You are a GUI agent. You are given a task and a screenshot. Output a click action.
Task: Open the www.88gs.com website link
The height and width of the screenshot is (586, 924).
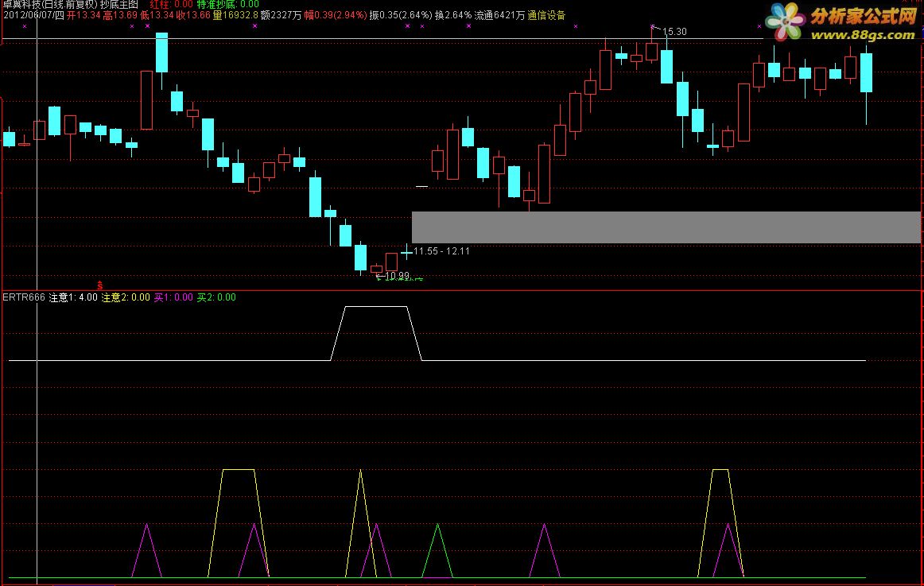[863, 35]
